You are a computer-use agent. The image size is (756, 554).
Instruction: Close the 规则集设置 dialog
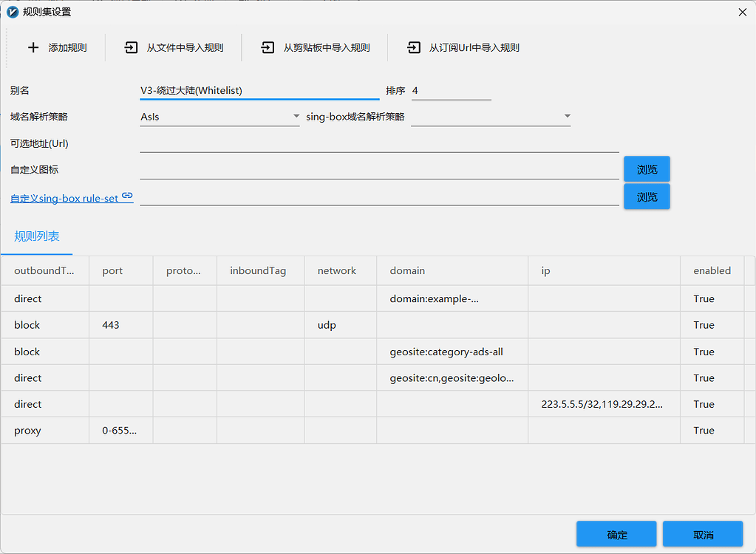point(743,12)
